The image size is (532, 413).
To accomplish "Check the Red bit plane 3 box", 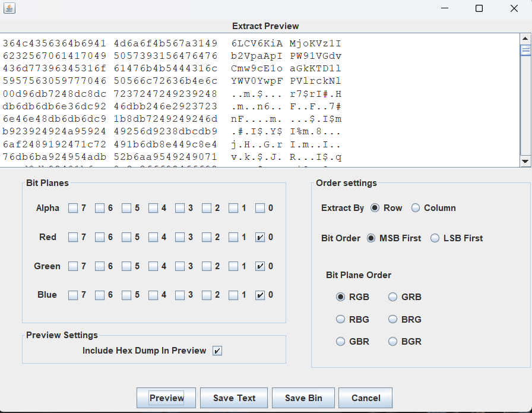I will pyautogui.click(x=180, y=237).
